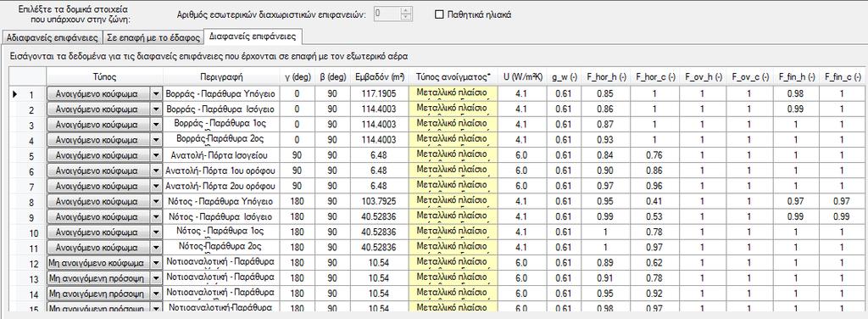Expand Τύπος dropdown in row 14
868x319 pixels.
tap(156, 294)
